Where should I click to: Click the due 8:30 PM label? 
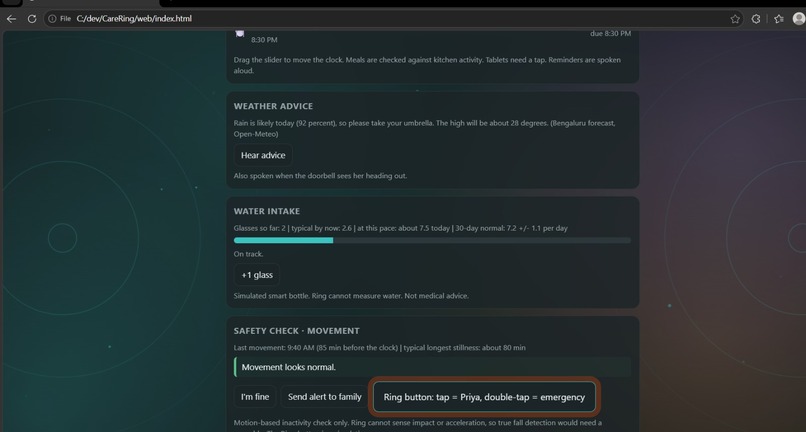click(x=611, y=34)
